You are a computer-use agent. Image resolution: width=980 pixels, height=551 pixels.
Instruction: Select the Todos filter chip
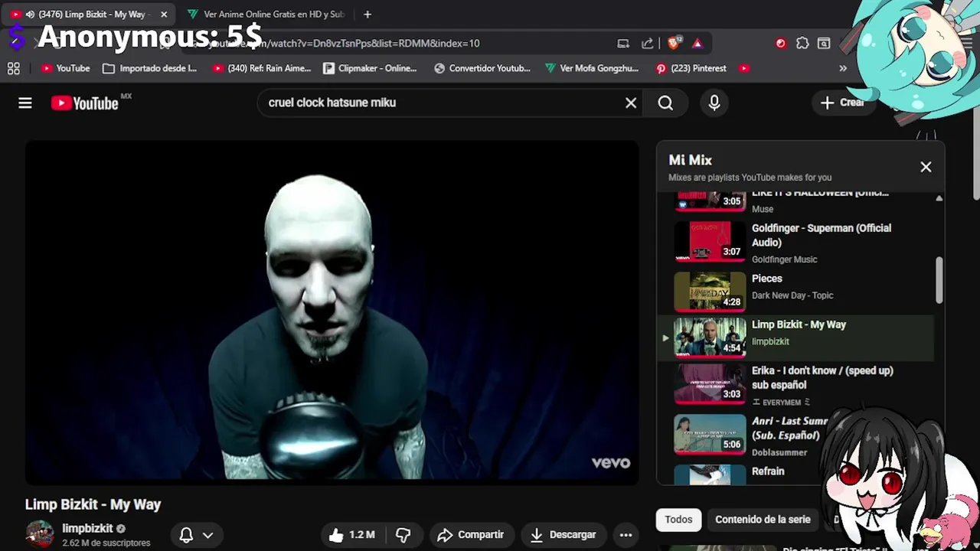[x=678, y=520]
